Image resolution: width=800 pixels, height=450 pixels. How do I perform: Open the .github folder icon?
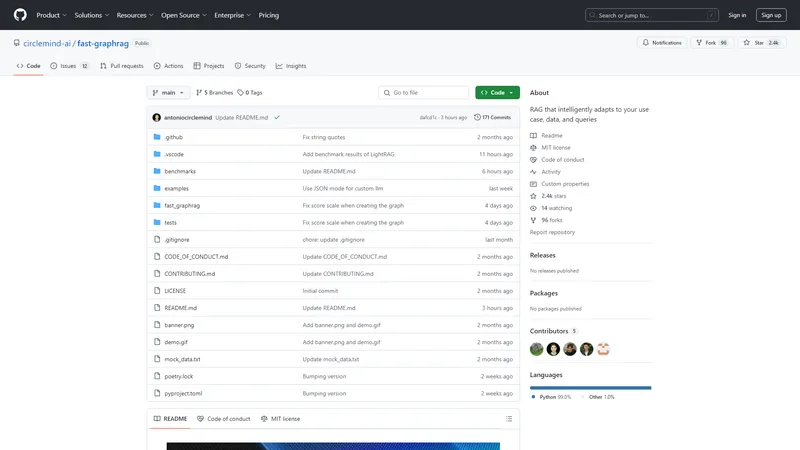click(157, 137)
